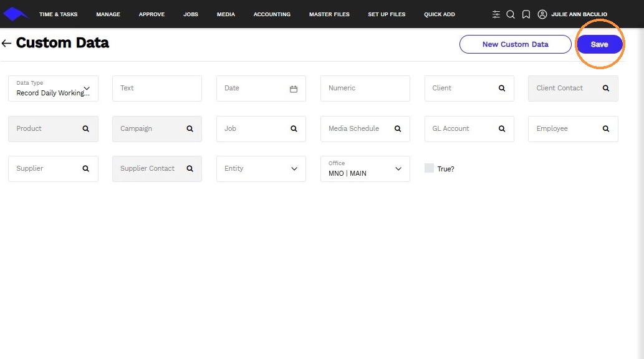Focus the Numeric input field

365,89
